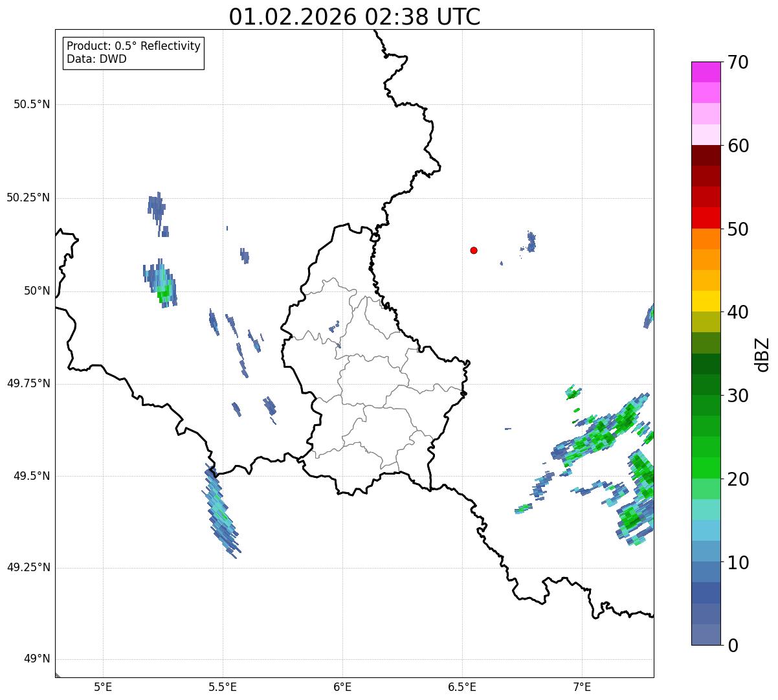This screenshot has height=700, width=778.
Task: Click the 'Data: DWD' text
Action: (x=97, y=60)
